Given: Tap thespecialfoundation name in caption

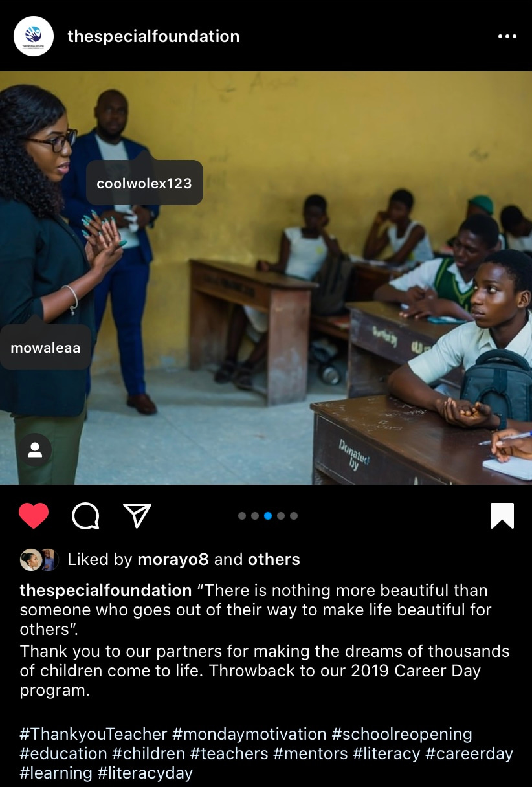Looking at the screenshot, I should click(105, 591).
